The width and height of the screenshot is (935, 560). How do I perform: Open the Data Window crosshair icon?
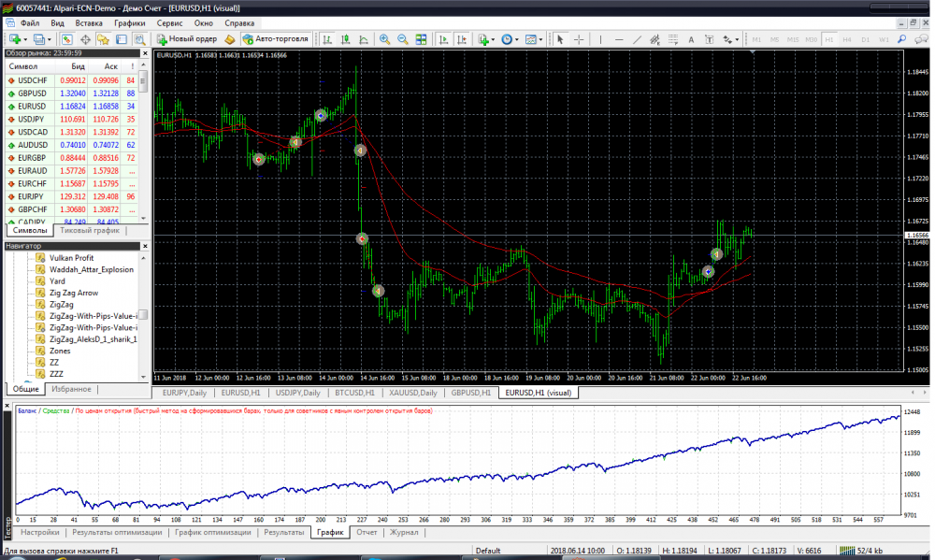(85, 39)
